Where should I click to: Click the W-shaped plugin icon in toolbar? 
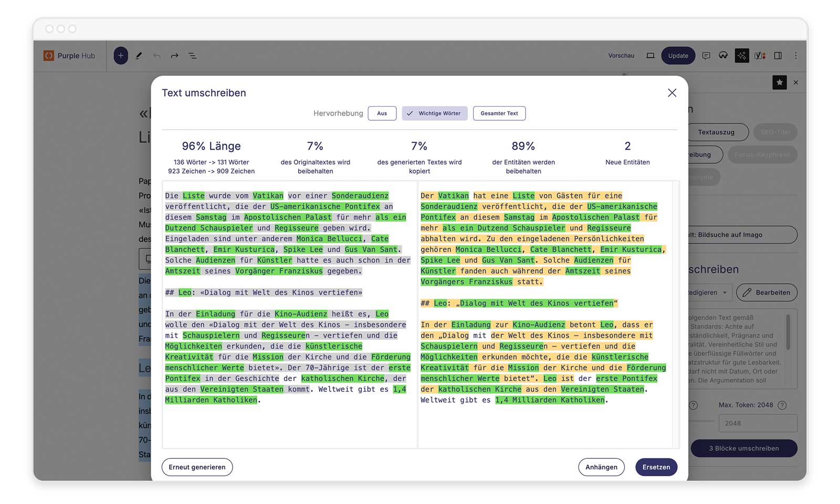coord(723,56)
